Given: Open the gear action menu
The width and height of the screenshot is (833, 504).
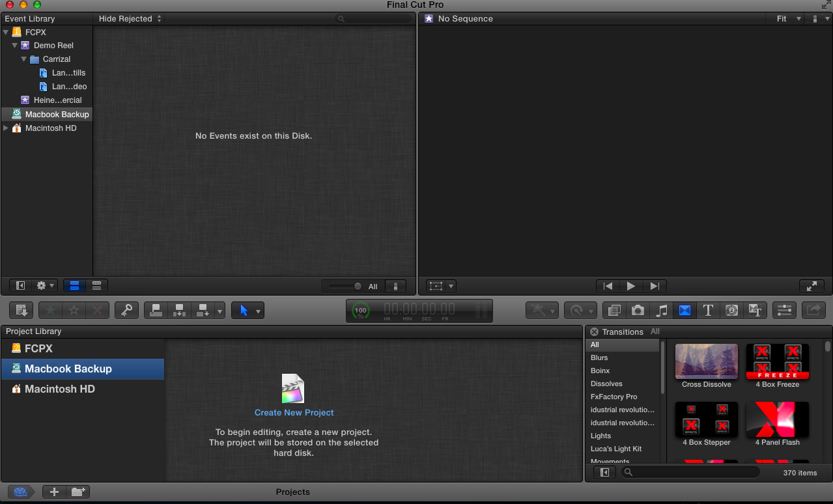Looking at the screenshot, I should pyautogui.click(x=46, y=286).
